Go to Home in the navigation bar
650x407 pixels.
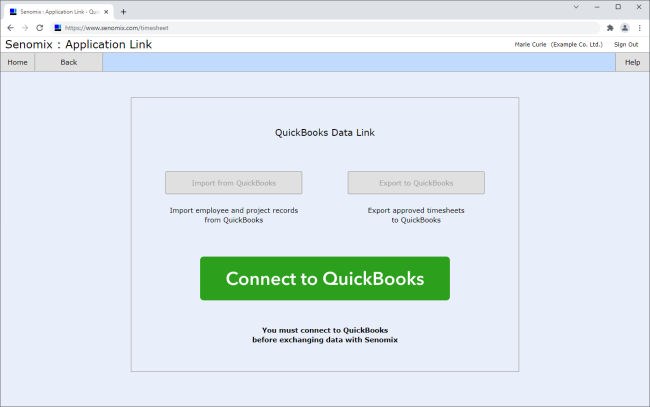17,62
